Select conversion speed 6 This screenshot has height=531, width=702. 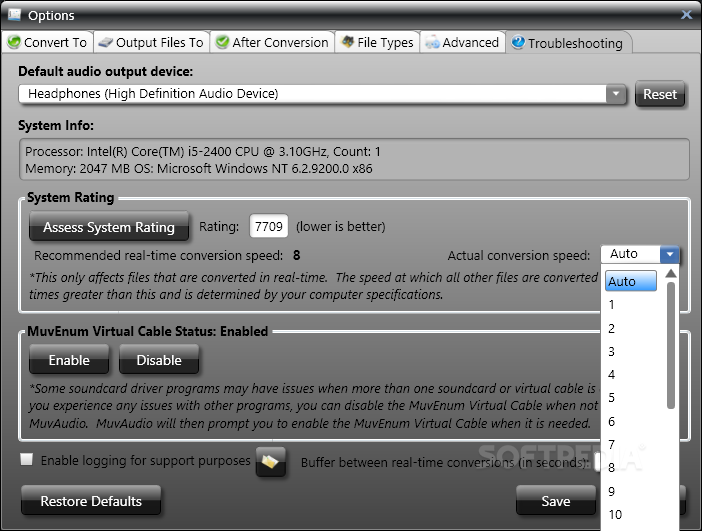[631, 421]
